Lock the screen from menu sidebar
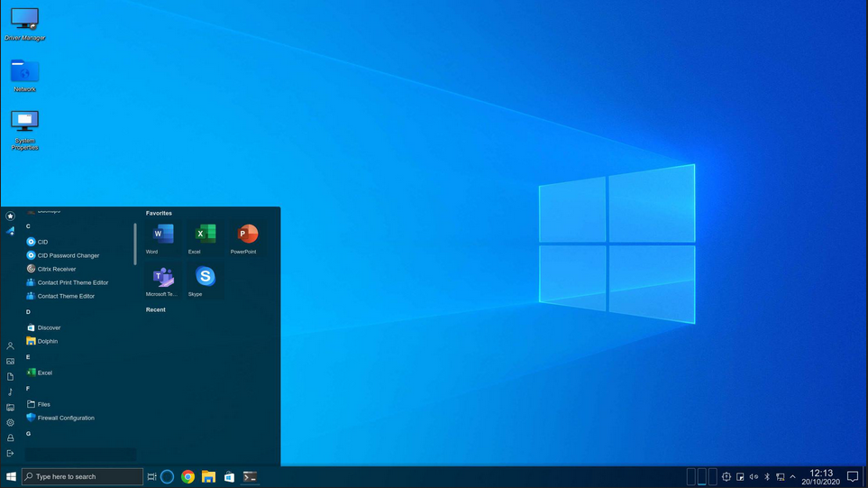This screenshot has height=488, width=868. tap(10, 437)
